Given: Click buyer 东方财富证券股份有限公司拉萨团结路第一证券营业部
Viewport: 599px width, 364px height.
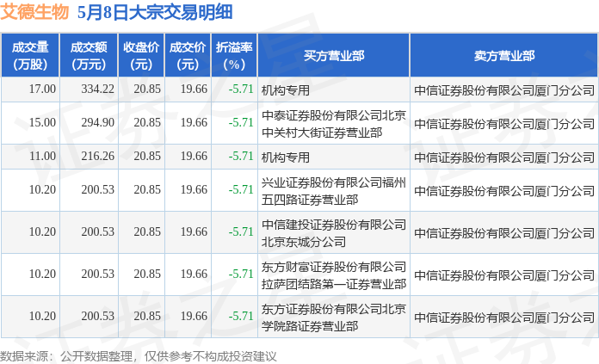Looking at the screenshot, I should (334, 275).
